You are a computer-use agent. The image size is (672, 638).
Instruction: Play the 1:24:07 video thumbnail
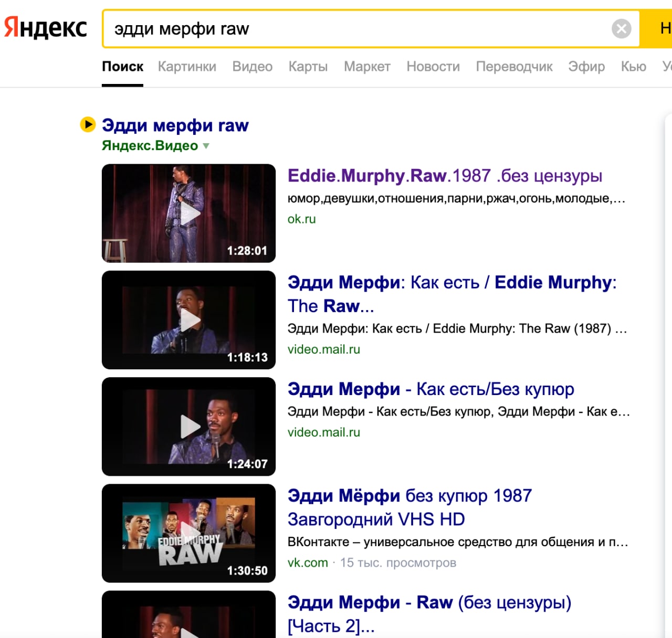click(188, 427)
